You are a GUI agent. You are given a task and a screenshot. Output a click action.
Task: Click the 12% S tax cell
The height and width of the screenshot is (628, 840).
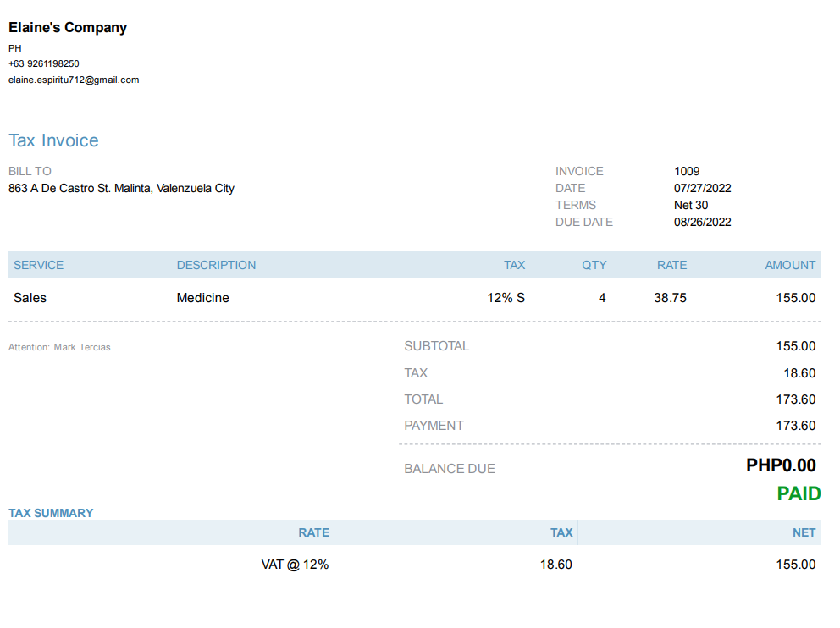coord(506,298)
